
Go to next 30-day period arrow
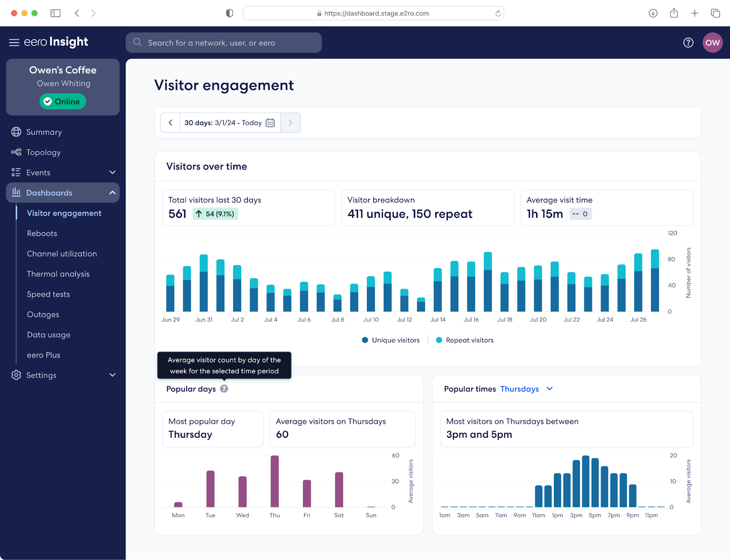(x=290, y=123)
